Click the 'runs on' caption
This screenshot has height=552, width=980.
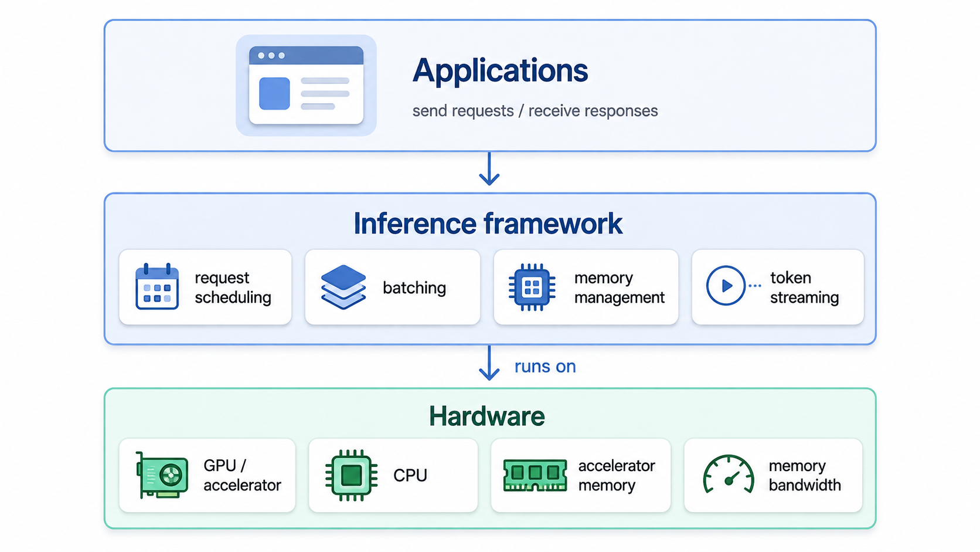pos(545,367)
